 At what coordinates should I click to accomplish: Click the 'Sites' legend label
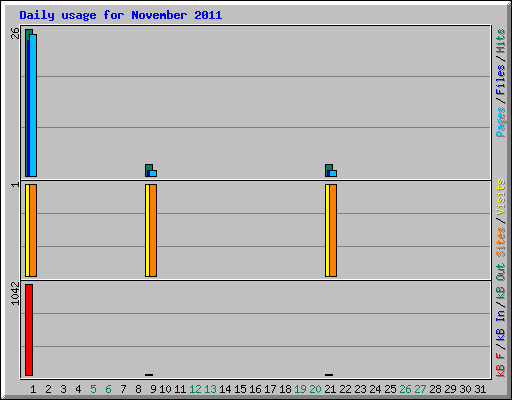click(500, 242)
